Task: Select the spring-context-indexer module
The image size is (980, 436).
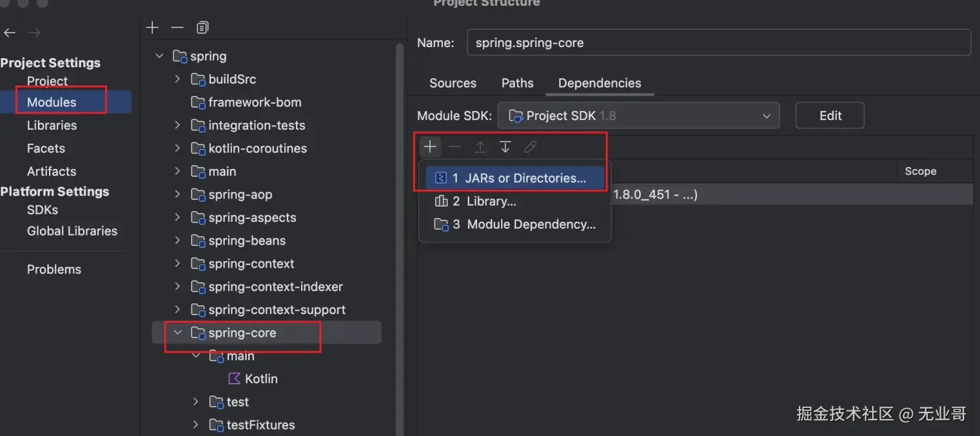Action: click(275, 287)
